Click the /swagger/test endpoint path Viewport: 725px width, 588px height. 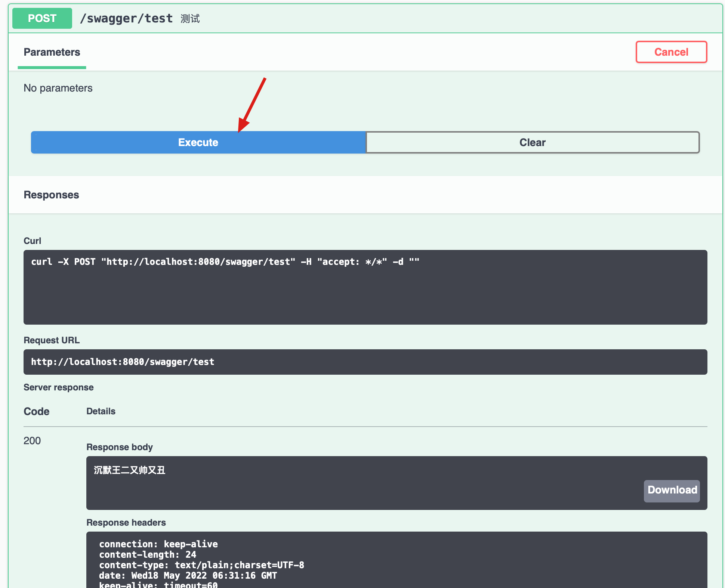click(x=126, y=18)
